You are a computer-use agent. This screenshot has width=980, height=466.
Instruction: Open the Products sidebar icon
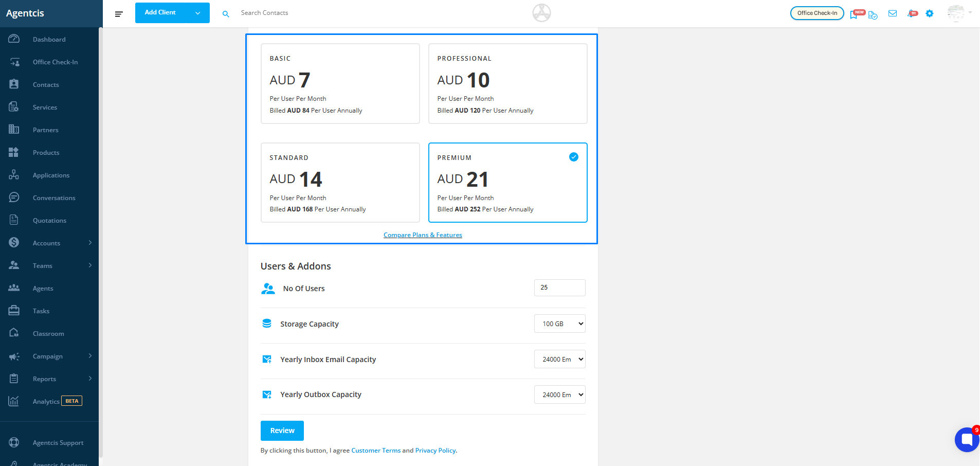pyautogui.click(x=14, y=152)
